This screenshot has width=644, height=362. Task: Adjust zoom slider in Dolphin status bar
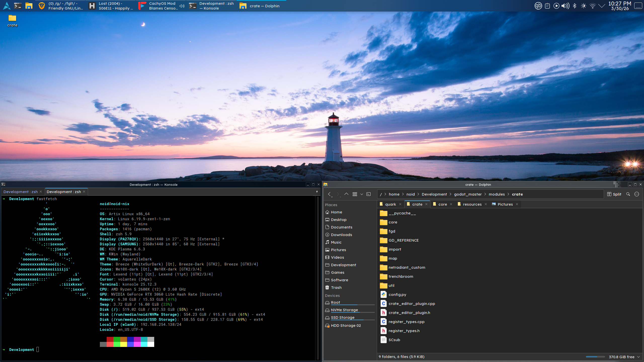pos(595,357)
